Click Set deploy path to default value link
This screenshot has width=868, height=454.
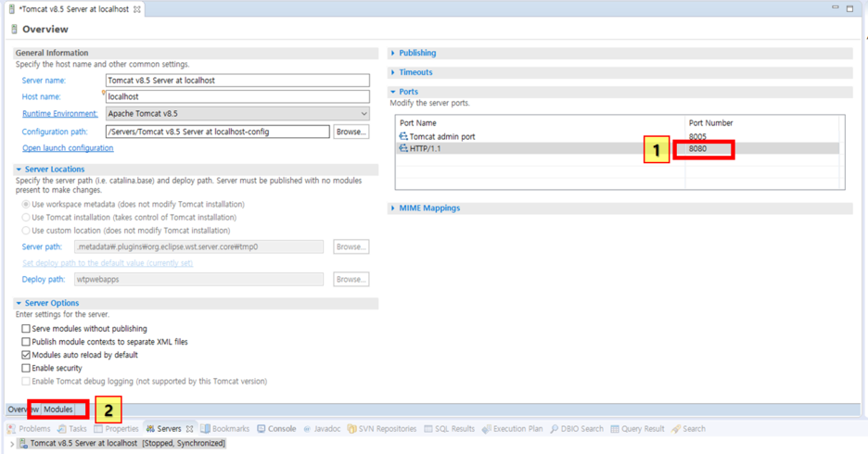pyautogui.click(x=108, y=263)
